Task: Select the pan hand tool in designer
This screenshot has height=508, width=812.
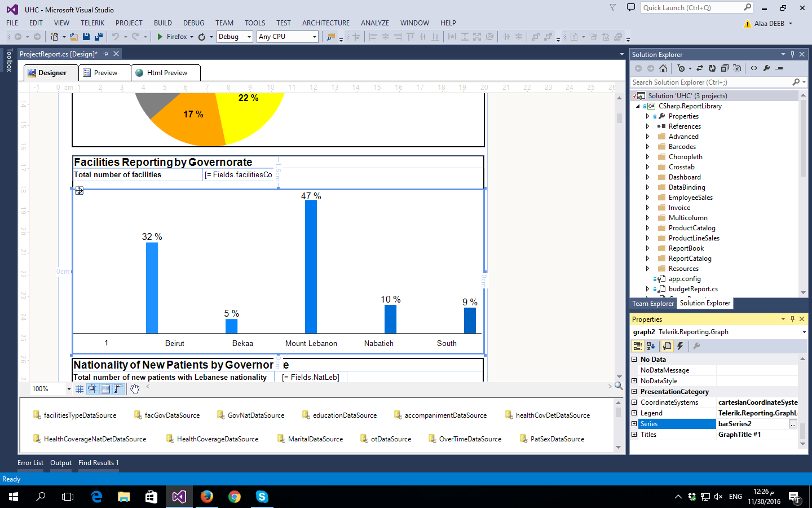Action: pyautogui.click(x=134, y=389)
